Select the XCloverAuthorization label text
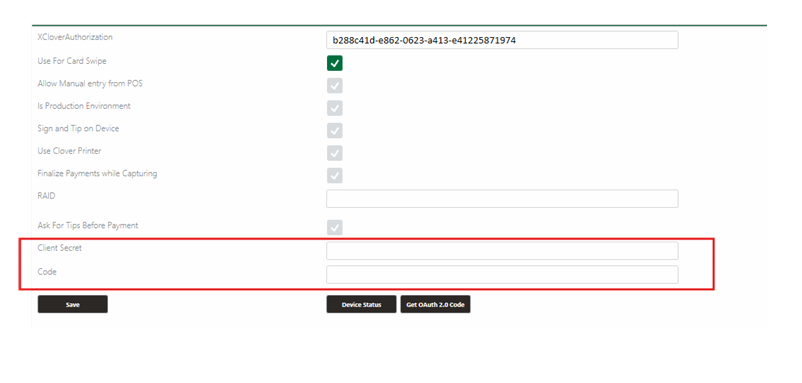The image size is (802, 383). [x=75, y=37]
